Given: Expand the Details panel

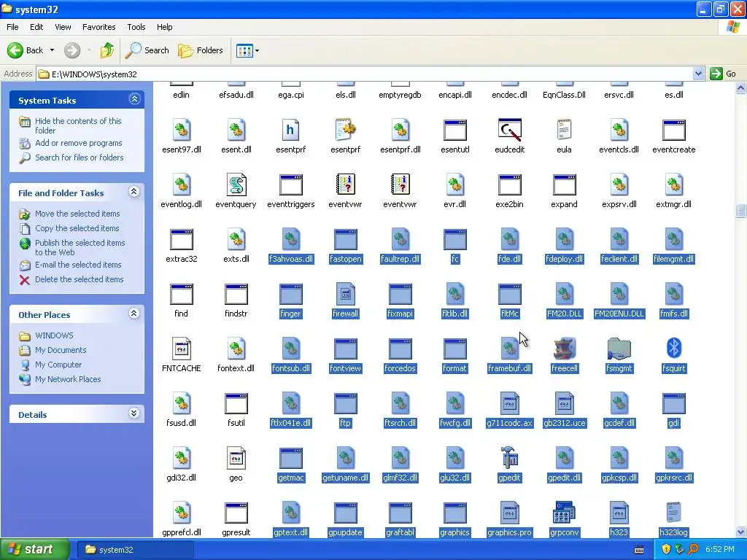Looking at the screenshot, I should (134, 413).
